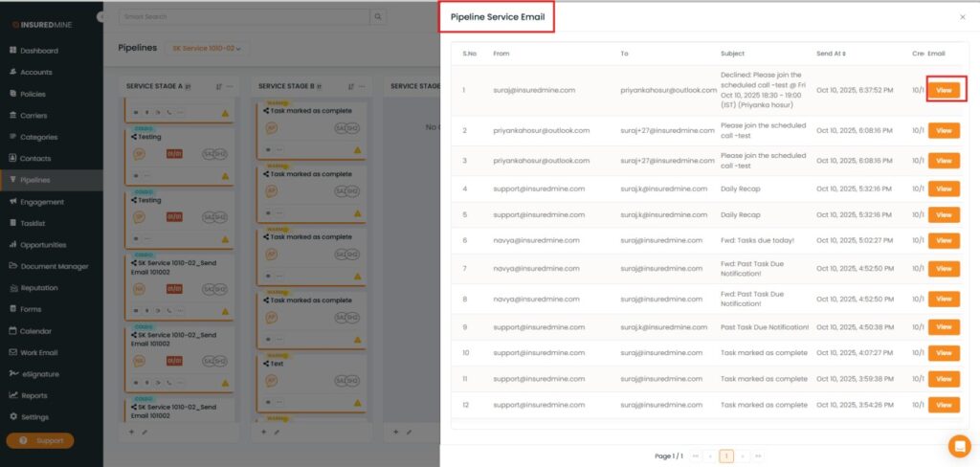980x467 pixels.
Task: Click the Calendar icon in the sidebar
Action: pos(12,331)
